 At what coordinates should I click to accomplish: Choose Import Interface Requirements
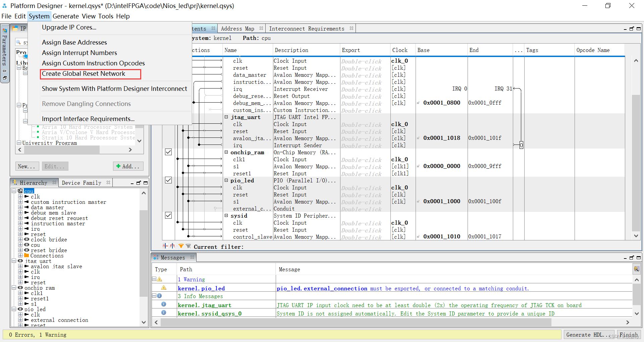(x=88, y=119)
